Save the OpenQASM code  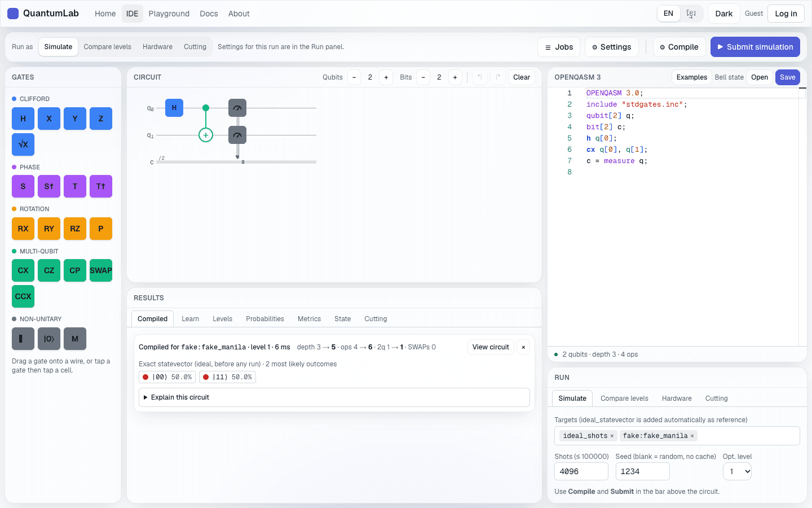tap(788, 77)
